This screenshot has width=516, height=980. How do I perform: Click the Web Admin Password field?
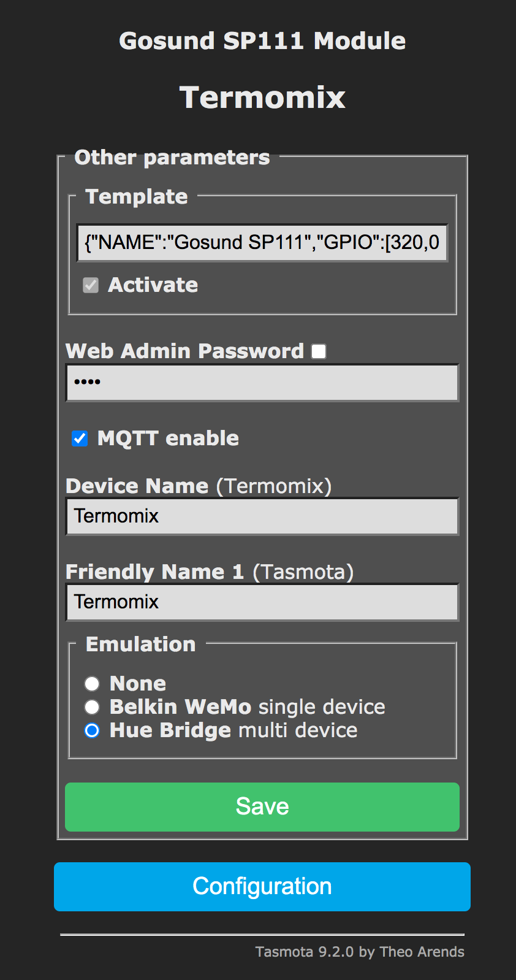pos(262,383)
